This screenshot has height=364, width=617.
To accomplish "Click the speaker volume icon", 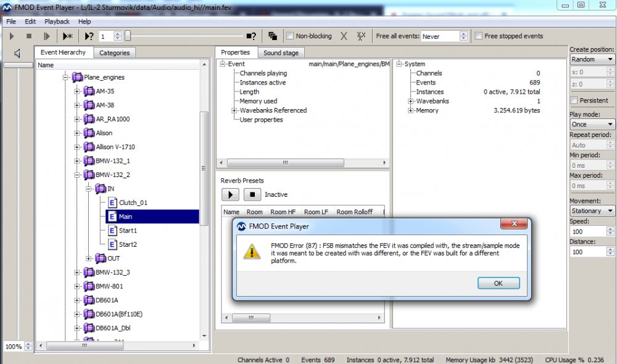I will coord(17,53).
